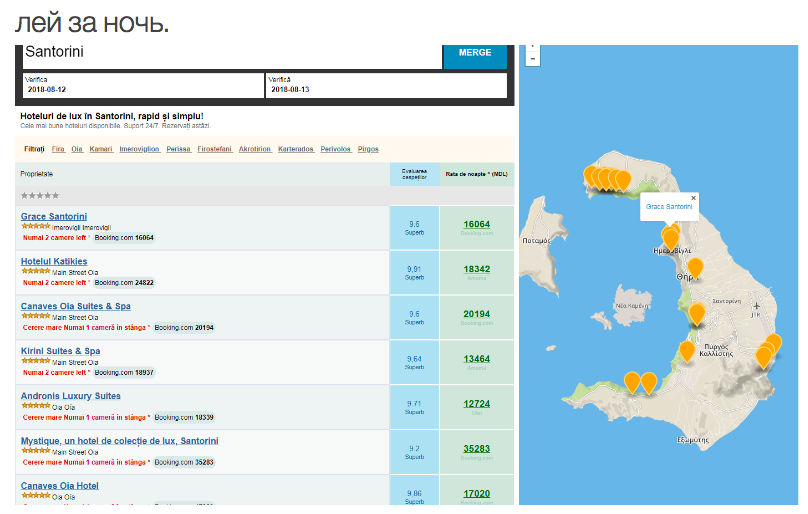Filter hotels by Karterados
The image size is (808, 514).
coord(296,149)
